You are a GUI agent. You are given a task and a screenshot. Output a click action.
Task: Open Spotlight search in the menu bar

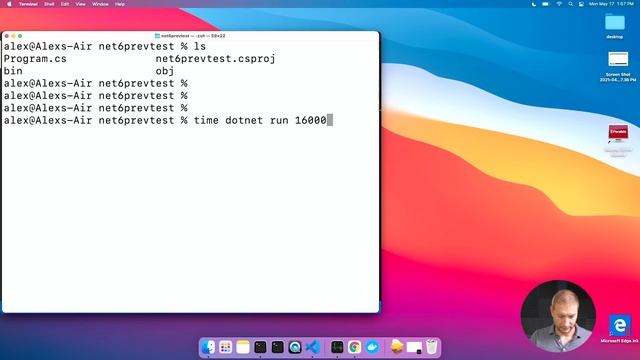[x=570, y=4]
